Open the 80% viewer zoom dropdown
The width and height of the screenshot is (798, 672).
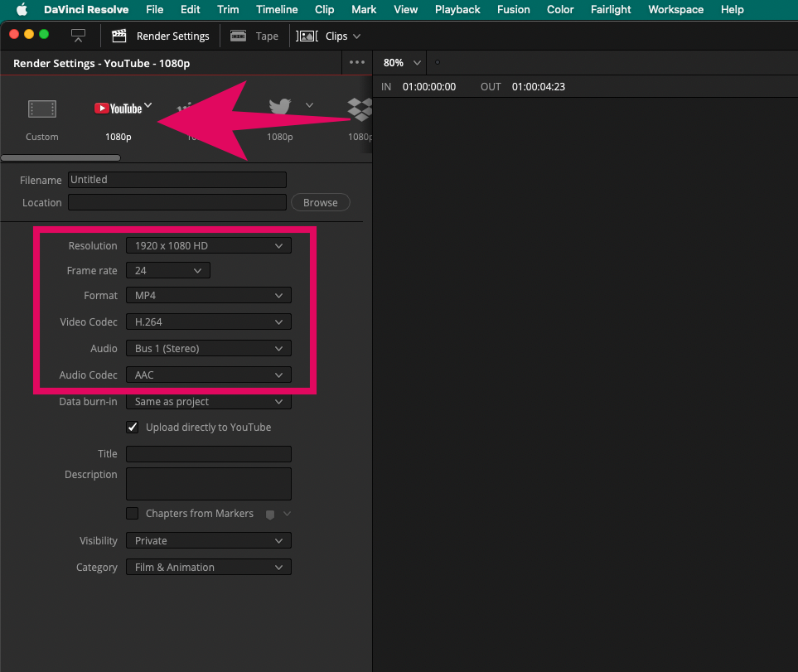click(402, 63)
